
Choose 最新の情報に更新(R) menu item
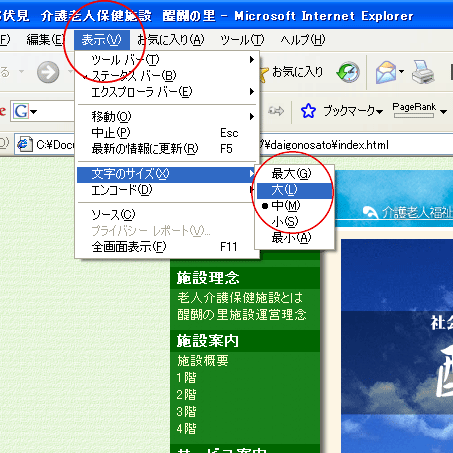pos(168,149)
